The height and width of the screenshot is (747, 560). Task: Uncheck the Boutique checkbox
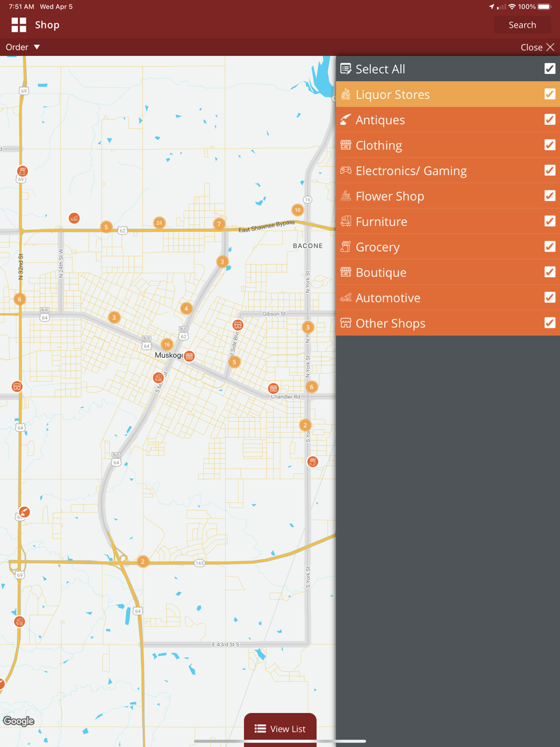click(550, 272)
